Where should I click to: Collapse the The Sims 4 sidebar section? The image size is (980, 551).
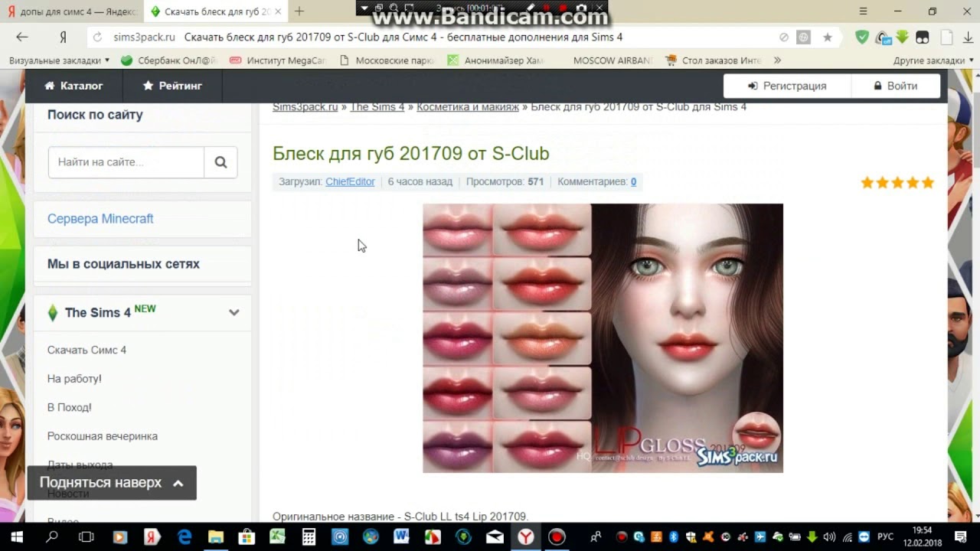coord(234,312)
